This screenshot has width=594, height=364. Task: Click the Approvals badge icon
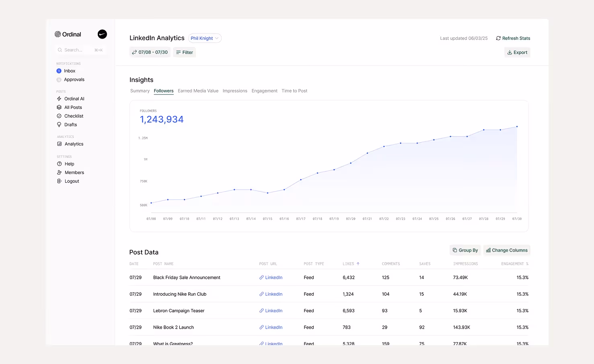(x=59, y=80)
